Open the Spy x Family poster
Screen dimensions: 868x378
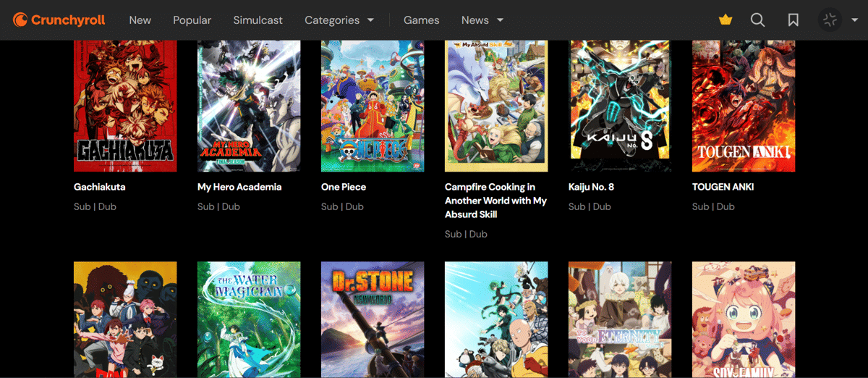coord(744,320)
